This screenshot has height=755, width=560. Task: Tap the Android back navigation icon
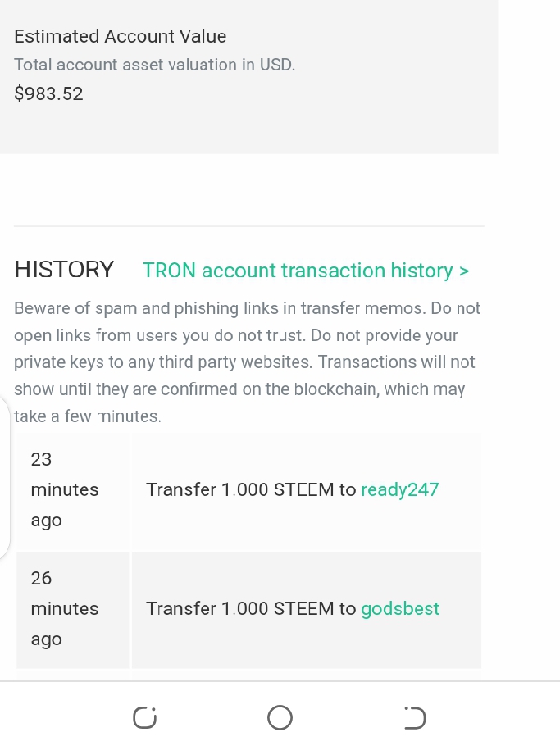tap(415, 718)
